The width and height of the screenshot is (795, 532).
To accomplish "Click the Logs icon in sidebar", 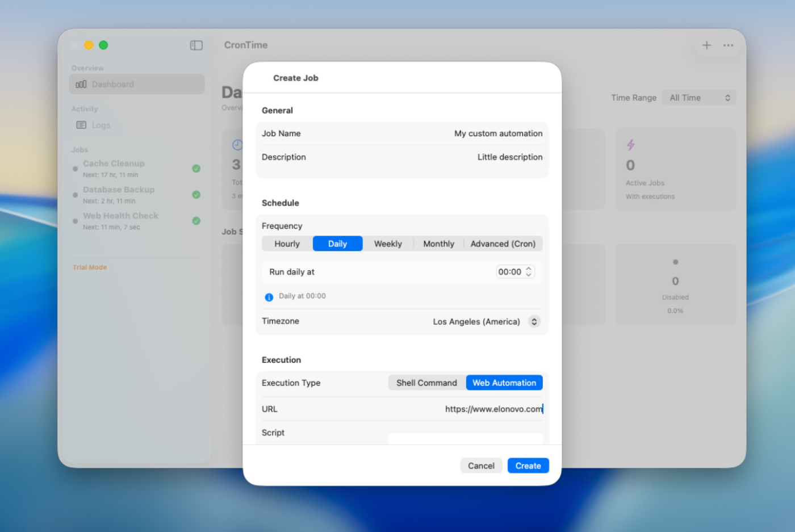I will click(x=81, y=125).
